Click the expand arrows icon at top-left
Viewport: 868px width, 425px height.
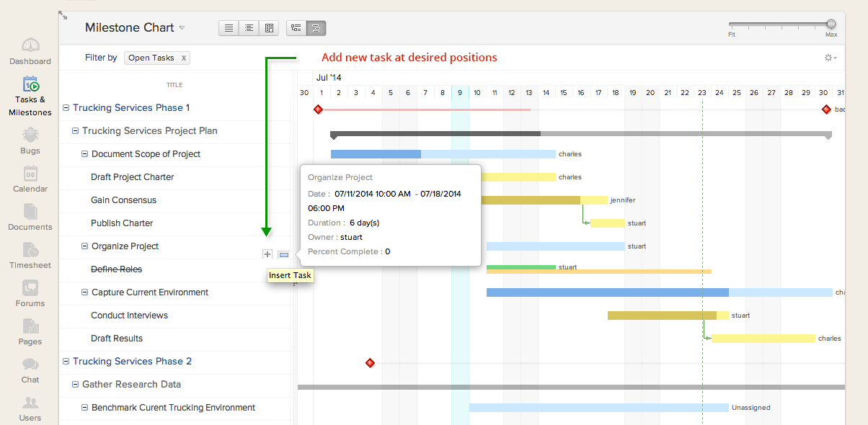[63, 15]
